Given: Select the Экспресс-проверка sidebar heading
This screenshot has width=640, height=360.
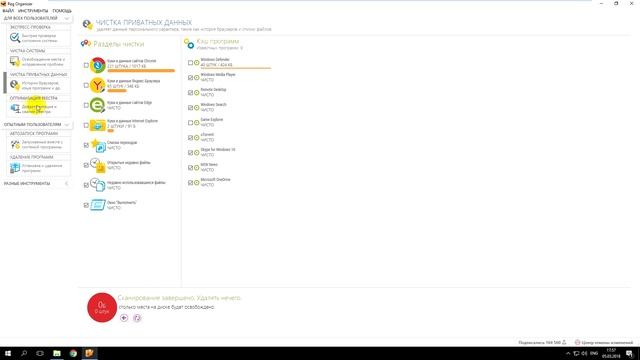Looking at the screenshot, I should tap(30, 27).
